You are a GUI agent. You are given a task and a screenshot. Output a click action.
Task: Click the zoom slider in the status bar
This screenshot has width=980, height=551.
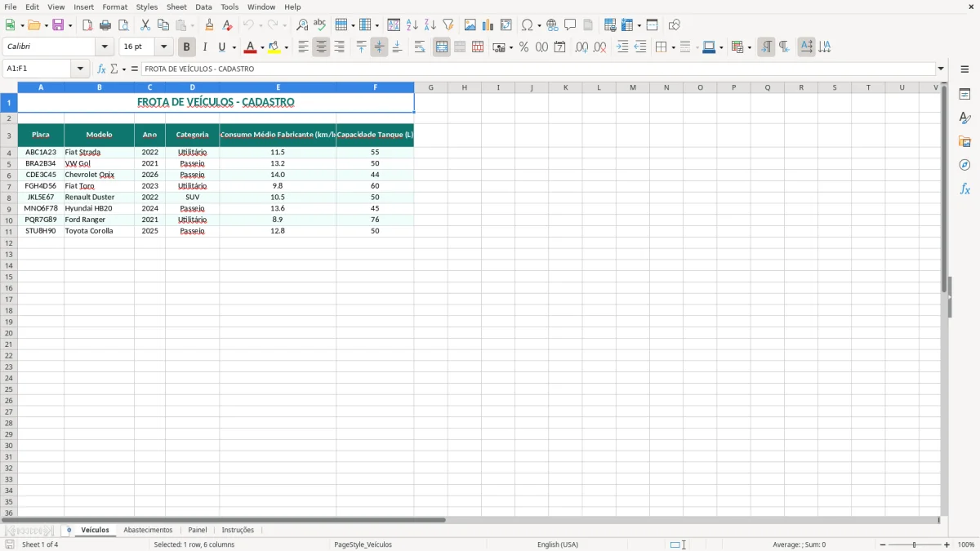(x=915, y=544)
